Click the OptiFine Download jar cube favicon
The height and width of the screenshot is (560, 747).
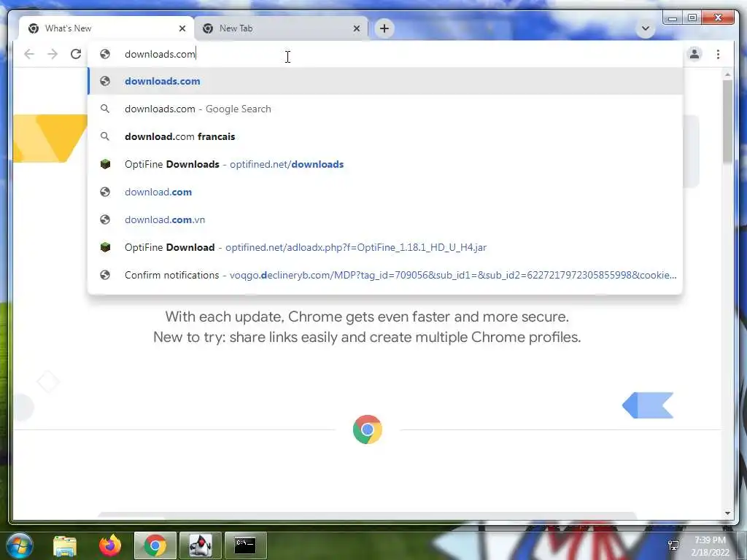(105, 247)
